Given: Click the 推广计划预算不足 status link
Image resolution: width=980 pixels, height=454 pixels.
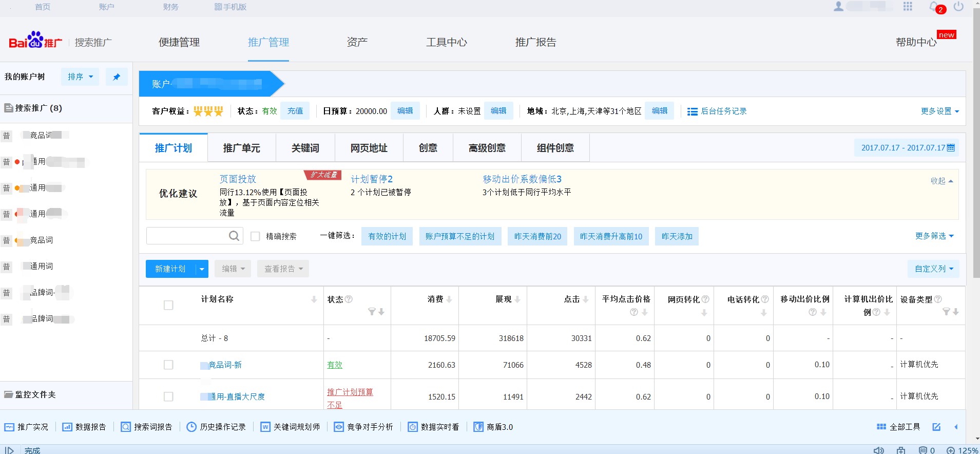Looking at the screenshot, I should (x=350, y=398).
